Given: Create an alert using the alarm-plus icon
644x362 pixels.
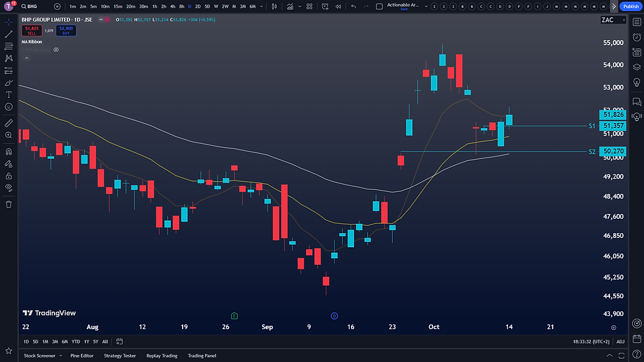Looking at the screenshot, I should click(325, 7).
